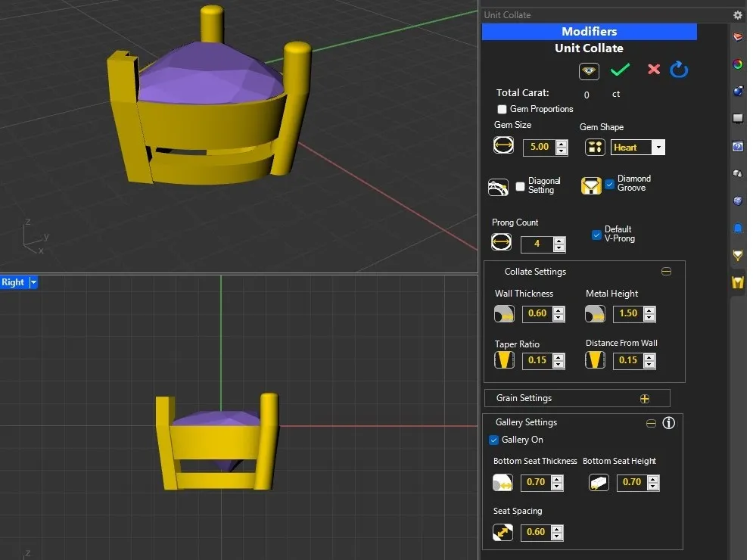Viewport: 753px width, 560px height.
Task: Click the blue reset arrow icon
Action: coord(679,70)
